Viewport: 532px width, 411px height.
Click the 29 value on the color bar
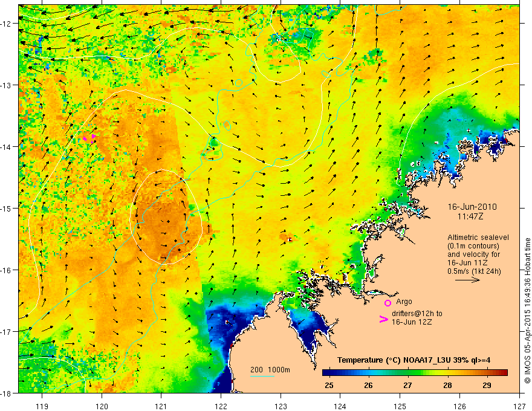pos(487,385)
